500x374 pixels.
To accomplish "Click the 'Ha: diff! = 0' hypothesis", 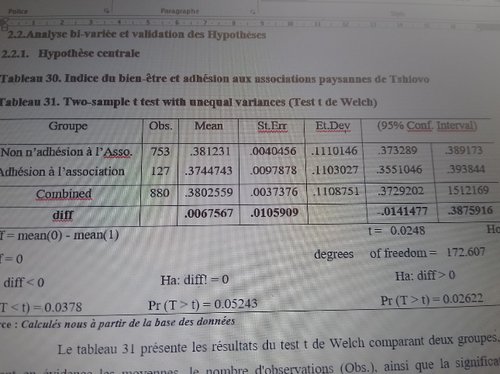I will click(x=195, y=280).
